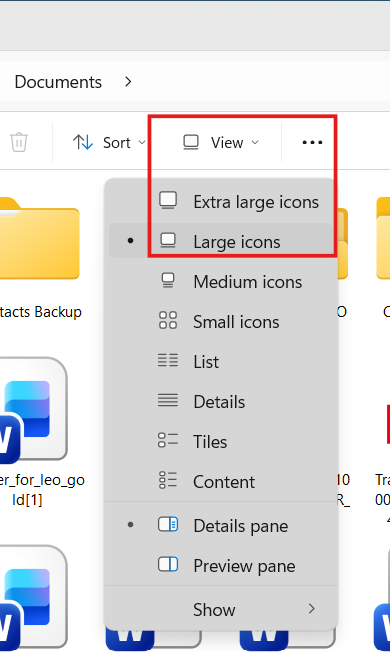Click the Contacts Backup folder name
390x652 pixels.
click(x=40, y=312)
